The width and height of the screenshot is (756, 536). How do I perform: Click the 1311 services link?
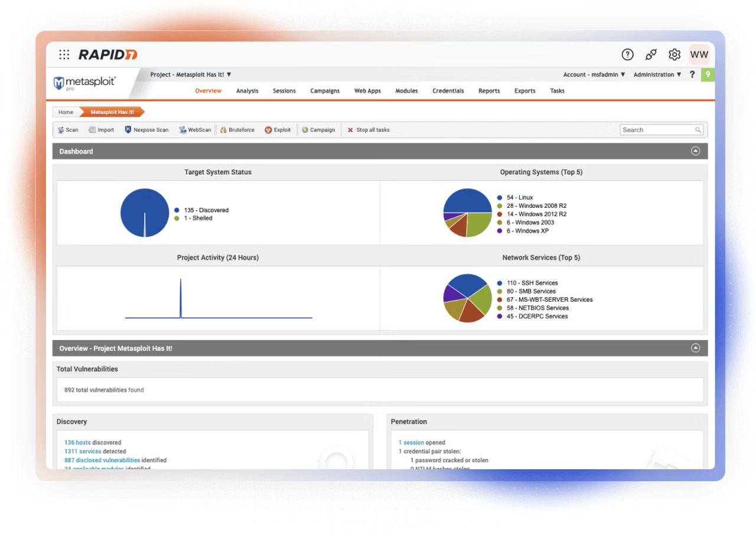click(x=83, y=452)
